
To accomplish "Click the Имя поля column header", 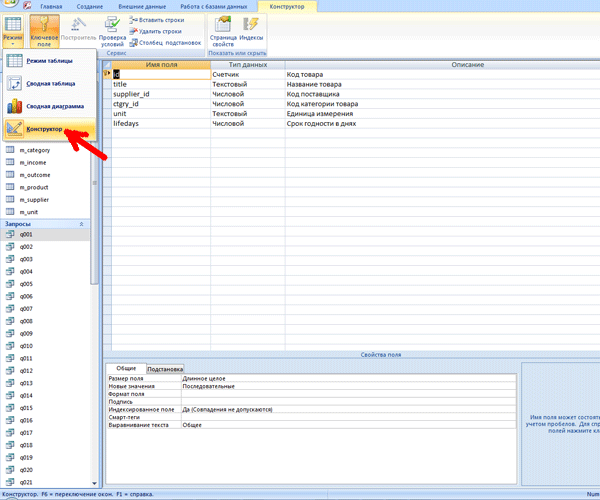I will pyautogui.click(x=161, y=65).
